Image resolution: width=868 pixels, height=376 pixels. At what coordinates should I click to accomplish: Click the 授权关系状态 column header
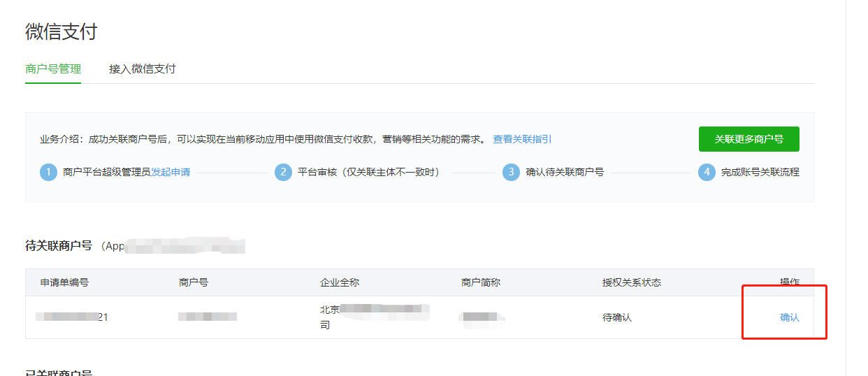coord(632,282)
